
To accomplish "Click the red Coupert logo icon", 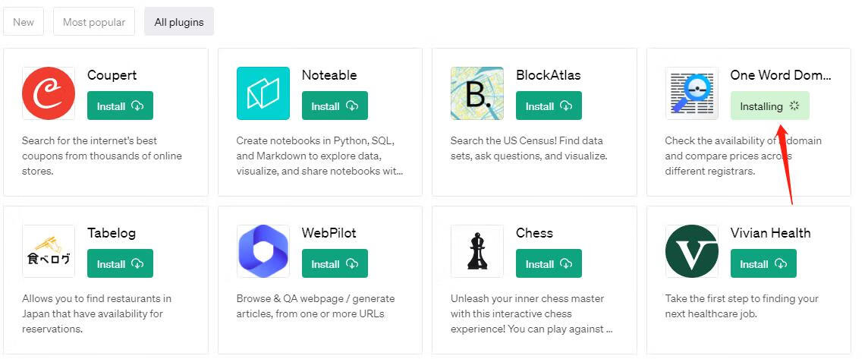I will coord(49,93).
